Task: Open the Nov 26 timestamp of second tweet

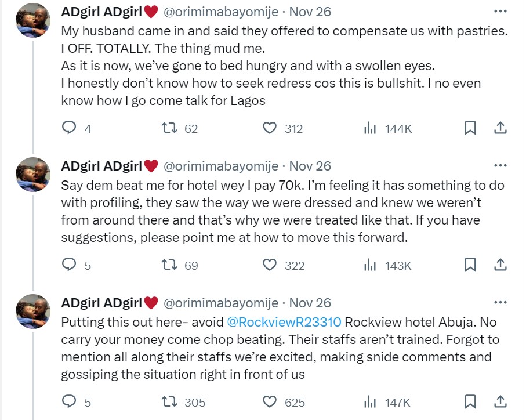Action: [310, 166]
